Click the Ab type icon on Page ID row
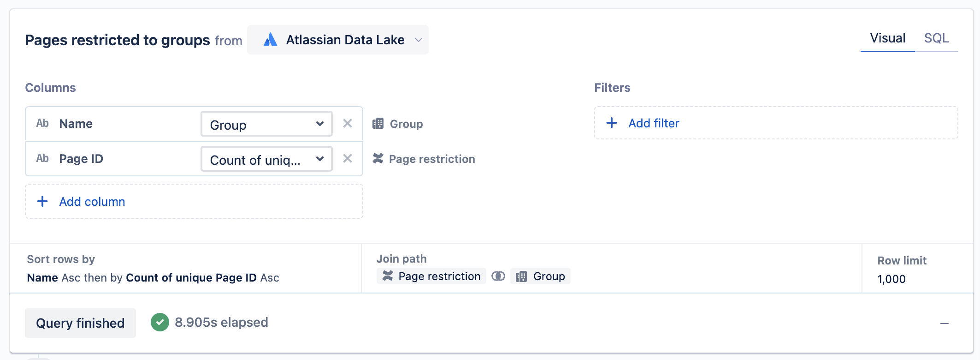Viewport: 980px width, 360px height. pyautogui.click(x=42, y=158)
